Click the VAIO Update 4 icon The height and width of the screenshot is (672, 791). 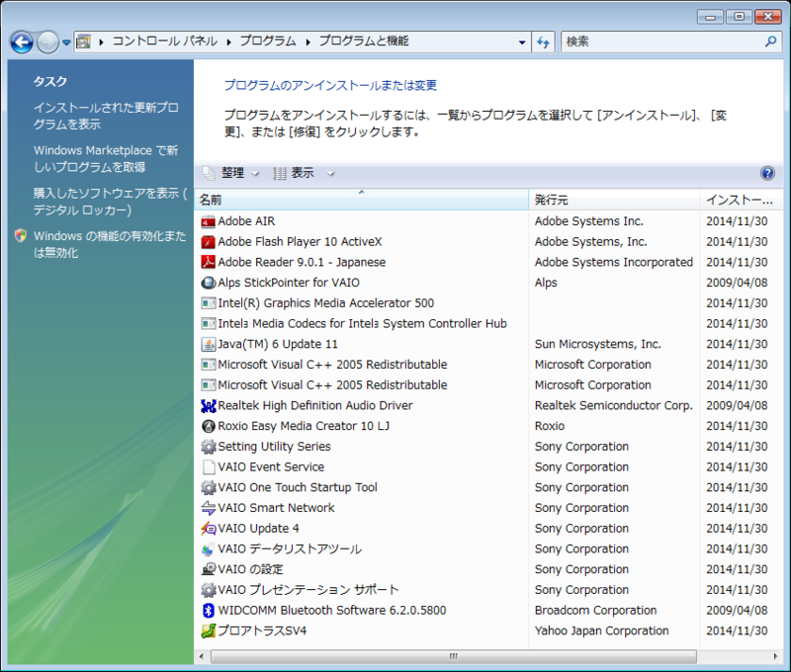pos(208,529)
